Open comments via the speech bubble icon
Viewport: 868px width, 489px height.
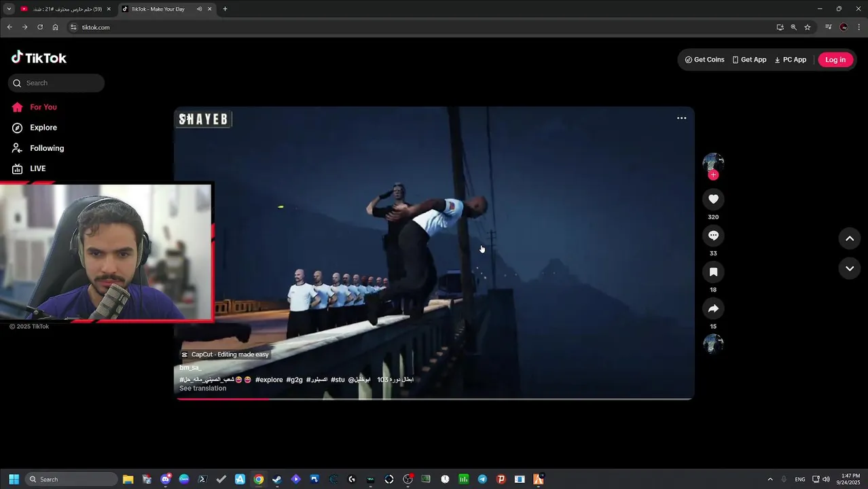(x=713, y=236)
